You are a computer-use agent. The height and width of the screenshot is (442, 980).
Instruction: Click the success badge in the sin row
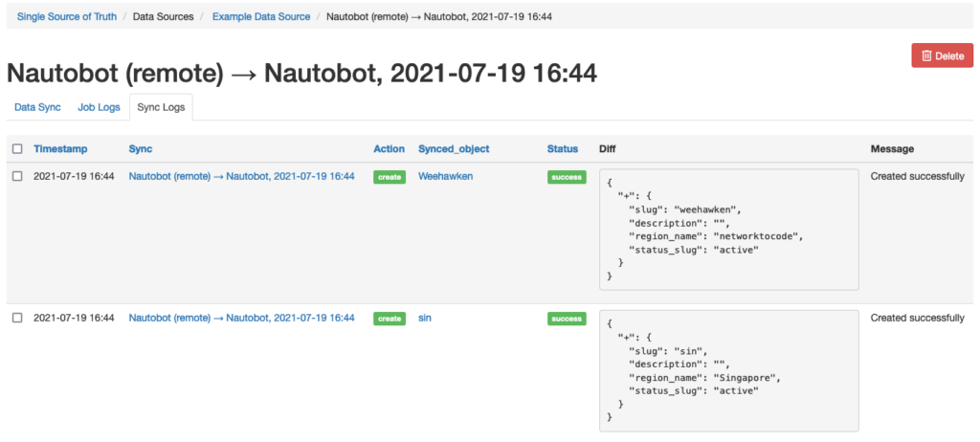(567, 319)
